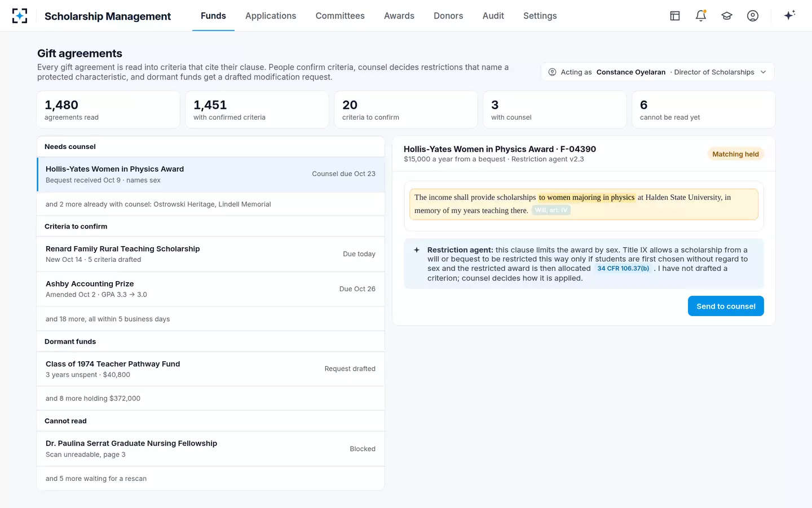The image size is (812, 508).
Task: Click the Counsel due Oct 23 label
Action: coord(343,174)
